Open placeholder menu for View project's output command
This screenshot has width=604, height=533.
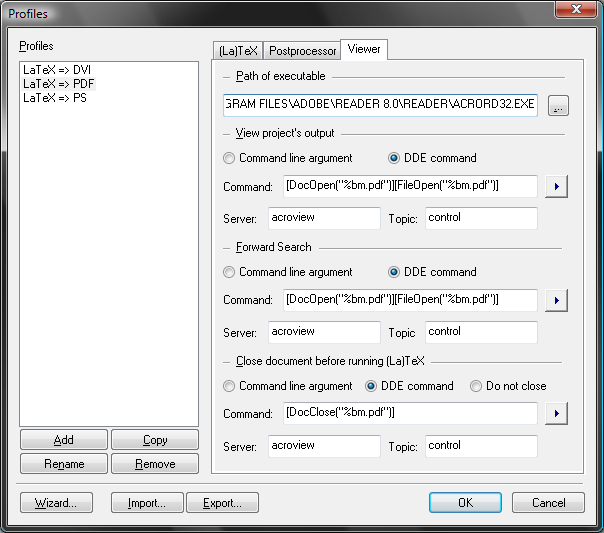(556, 186)
